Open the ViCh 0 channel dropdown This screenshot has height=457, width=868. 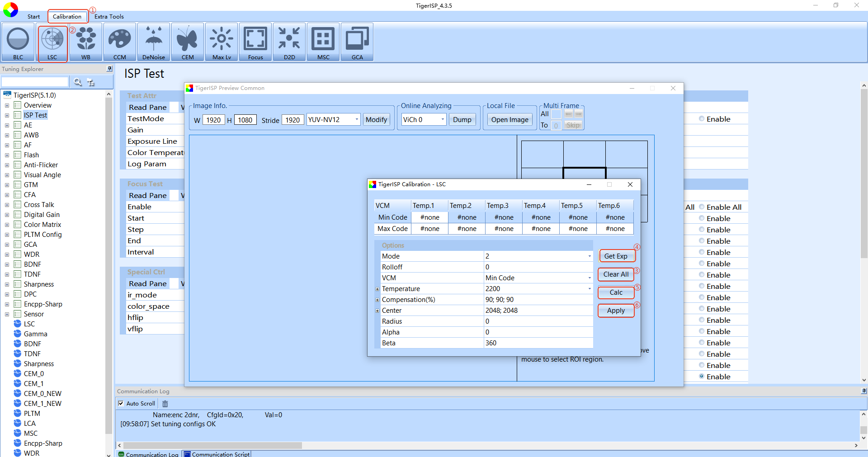(442, 119)
